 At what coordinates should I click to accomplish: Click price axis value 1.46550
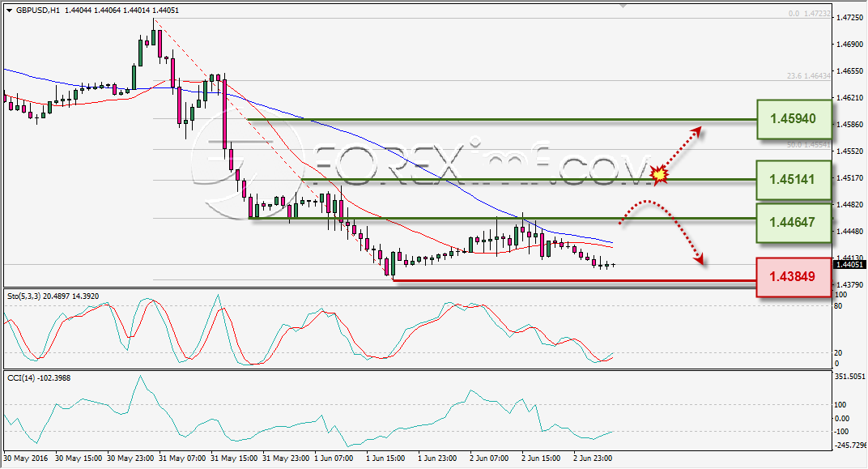[849, 70]
